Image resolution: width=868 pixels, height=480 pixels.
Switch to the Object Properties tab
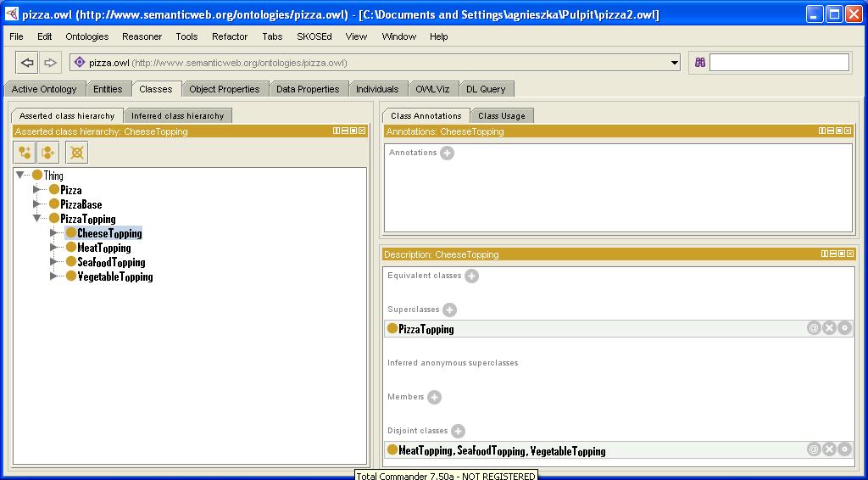point(224,89)
